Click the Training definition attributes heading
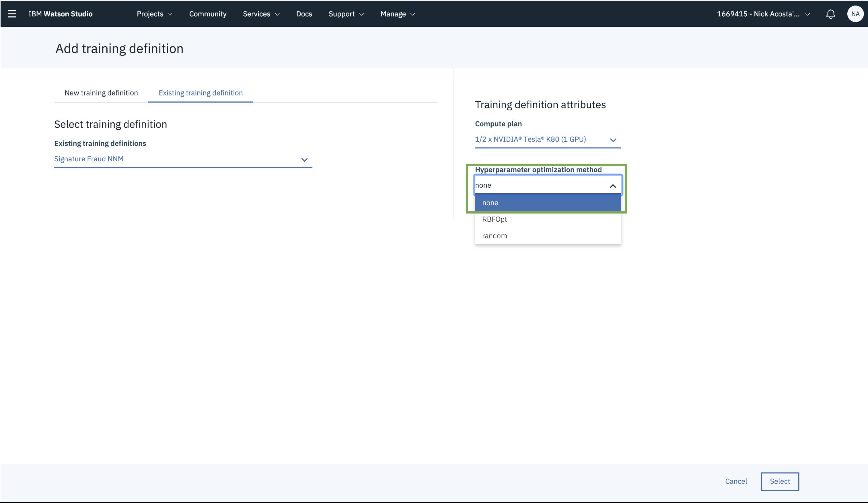 (540, 105)
